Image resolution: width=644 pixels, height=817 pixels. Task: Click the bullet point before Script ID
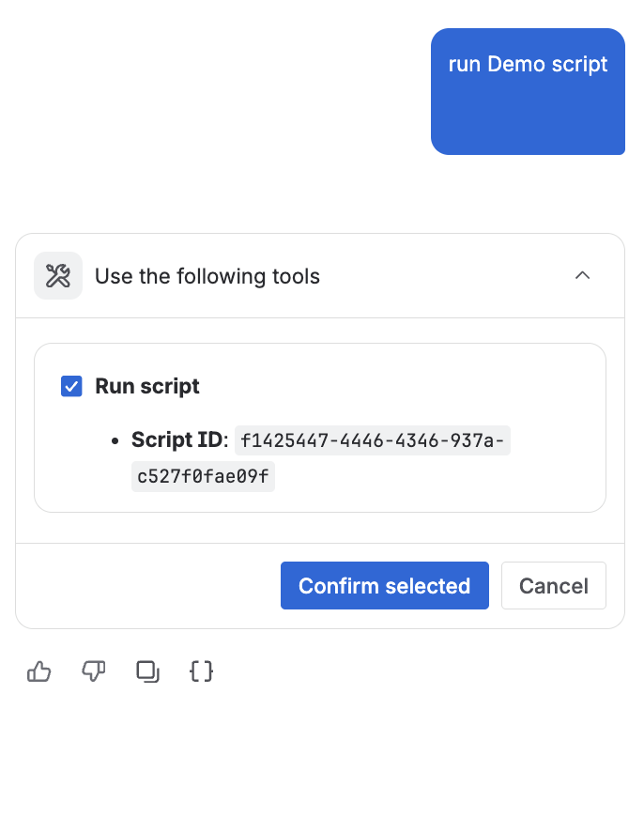pyautogui.click(x=115, y=440)
